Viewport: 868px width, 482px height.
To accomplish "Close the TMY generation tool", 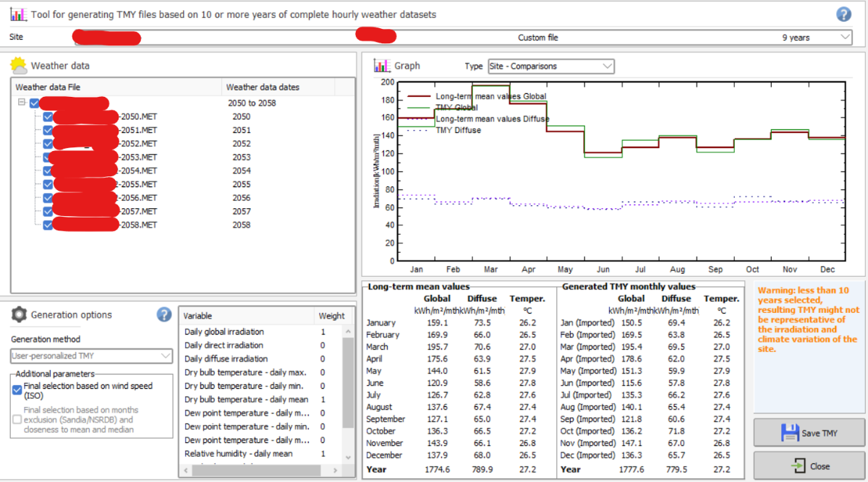I will [809, 466].
